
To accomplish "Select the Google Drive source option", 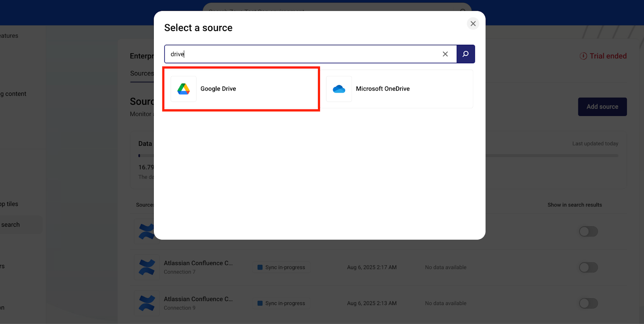I will (241, 89).
